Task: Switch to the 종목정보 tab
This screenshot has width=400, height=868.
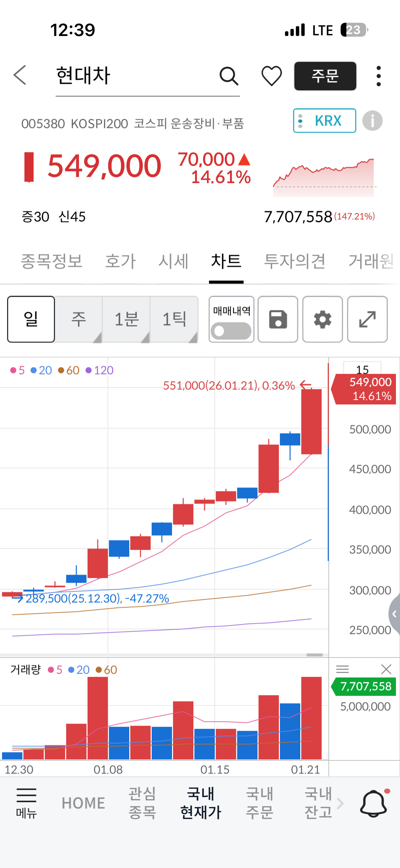Action: [x=52, y=261]
